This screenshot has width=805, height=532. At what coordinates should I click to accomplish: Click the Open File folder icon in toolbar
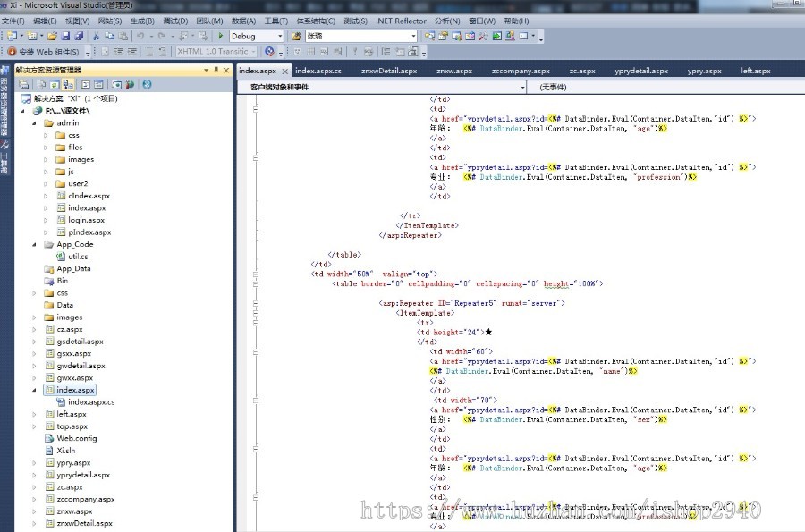52,36
